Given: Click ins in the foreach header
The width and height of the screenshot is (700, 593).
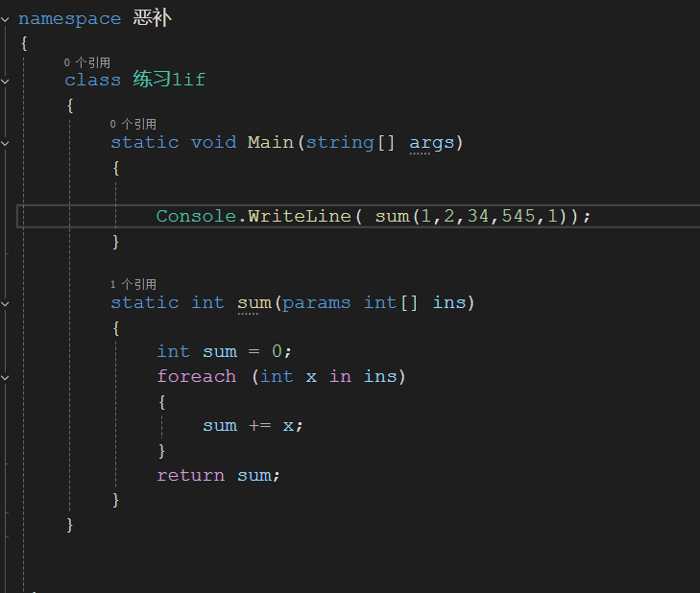Looking at the screenshot, I should pos(380,376).
